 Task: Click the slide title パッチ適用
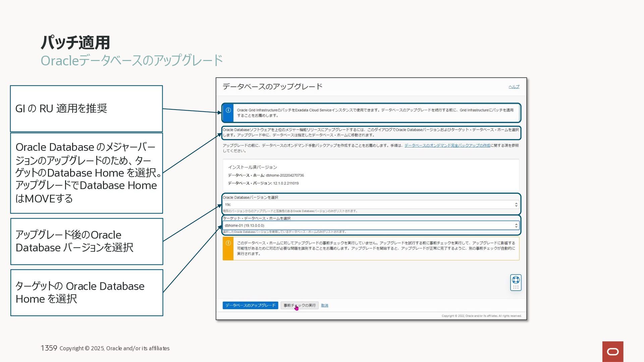75,43
